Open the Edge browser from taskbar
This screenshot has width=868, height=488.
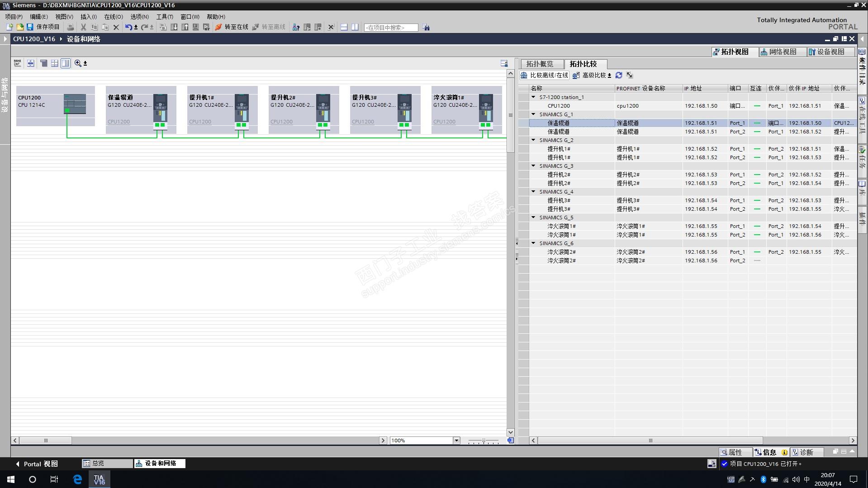77,479
